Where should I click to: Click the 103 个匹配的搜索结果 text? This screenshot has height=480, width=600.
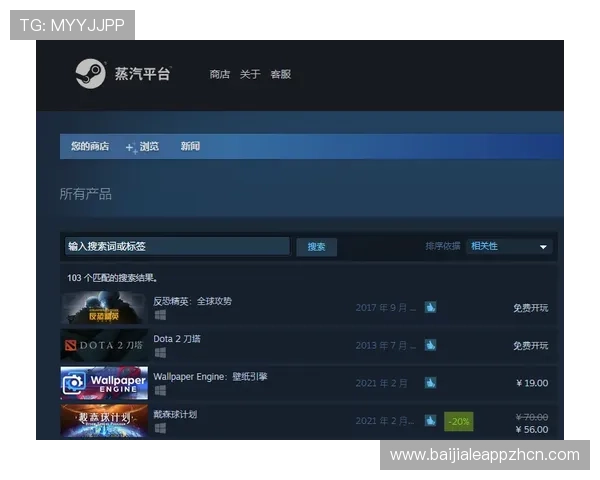(112, 278)
